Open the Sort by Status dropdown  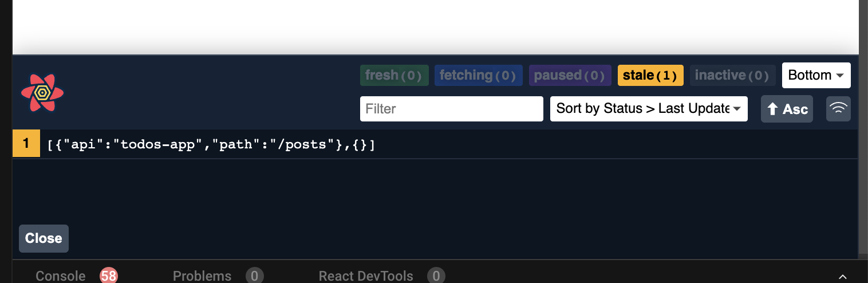[x=649, y=109]
